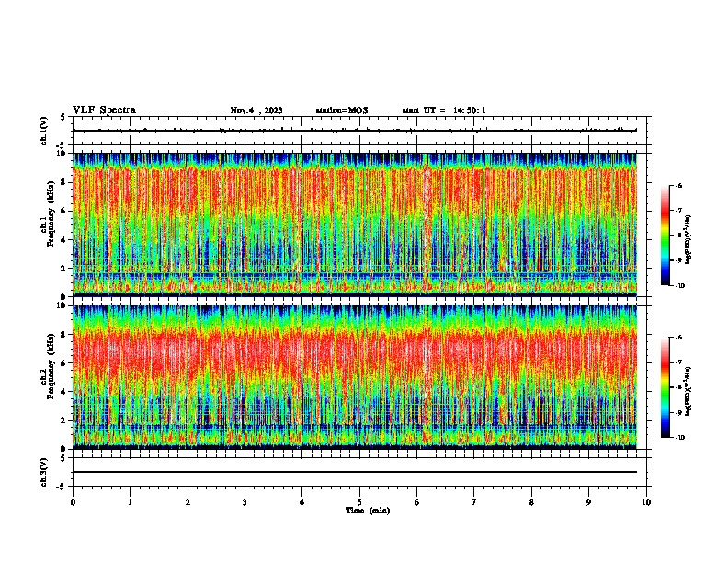The height and width of the screenshot is (563, 728).
Task: Click the ch.1 frequency axis "8" tick label
Action: coord(64,182)
